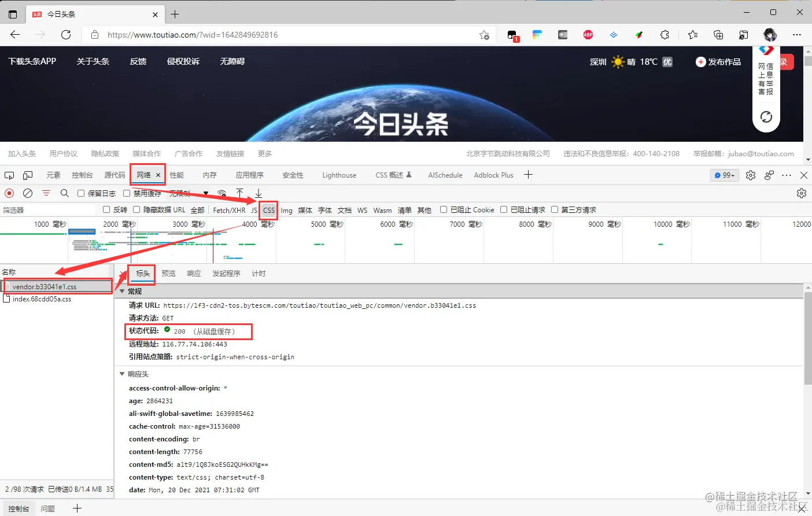
Task: Open the 应用程序 tab
Action: coord(249,175)
